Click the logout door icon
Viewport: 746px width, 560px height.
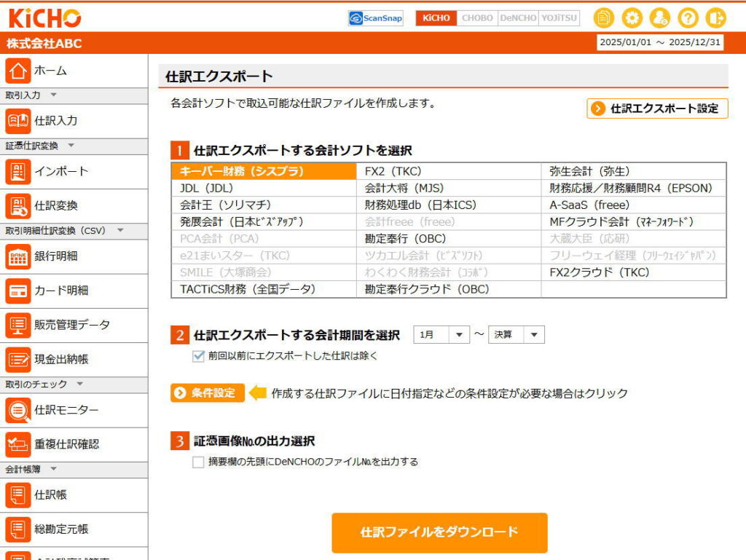(716, 18)
